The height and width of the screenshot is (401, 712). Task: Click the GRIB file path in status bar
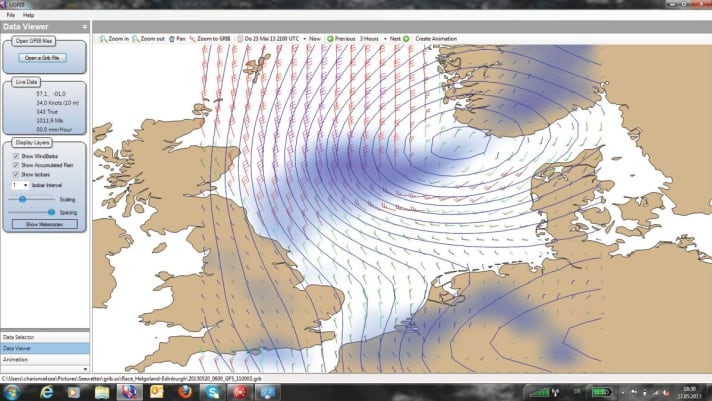click(x=131, y=379)
